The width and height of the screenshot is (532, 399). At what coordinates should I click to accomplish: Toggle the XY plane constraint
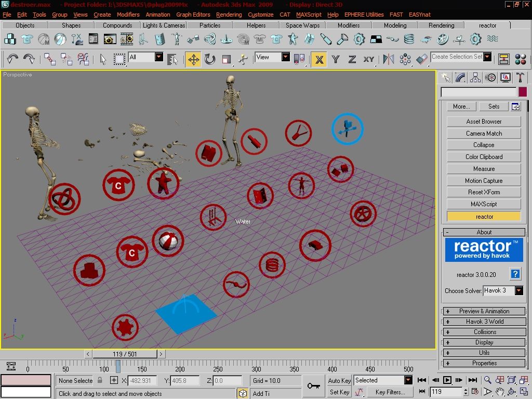369,59
